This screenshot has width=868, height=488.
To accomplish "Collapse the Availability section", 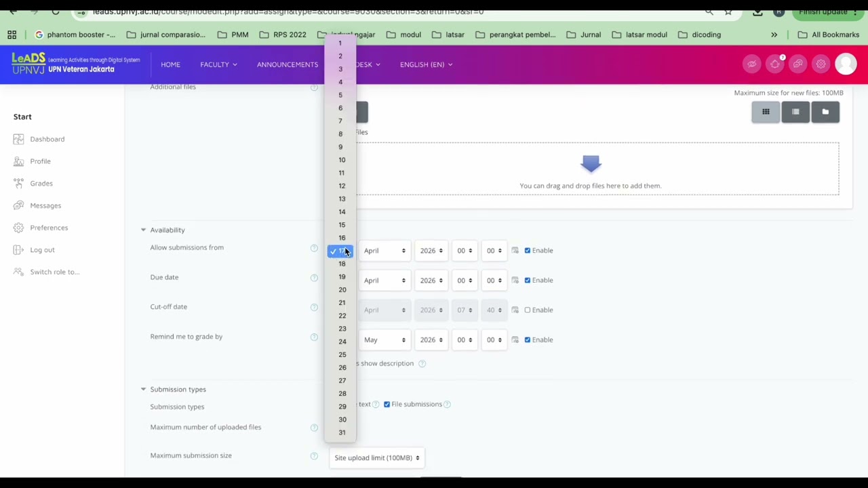I will pyautogui.click(x=143, y=230).
